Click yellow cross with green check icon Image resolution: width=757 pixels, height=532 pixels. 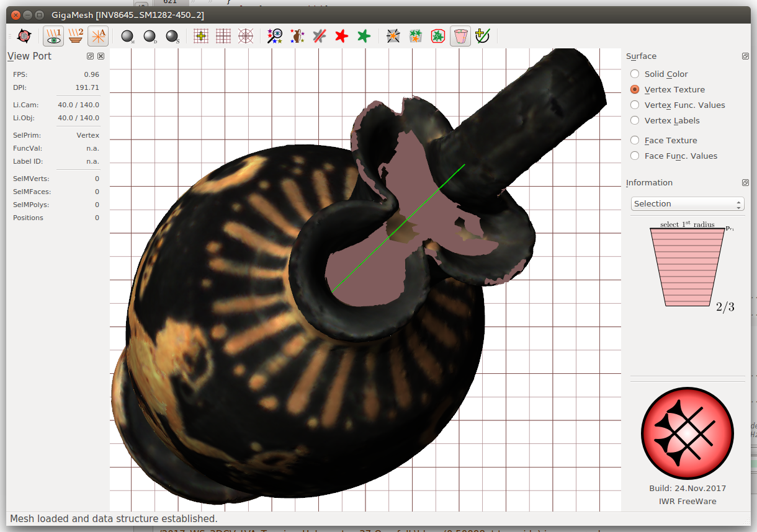coord(482,37)
